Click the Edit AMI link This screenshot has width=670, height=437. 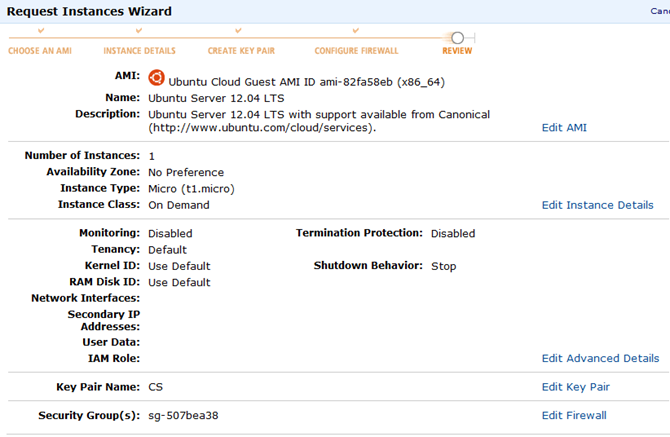(x=564, y=128)
